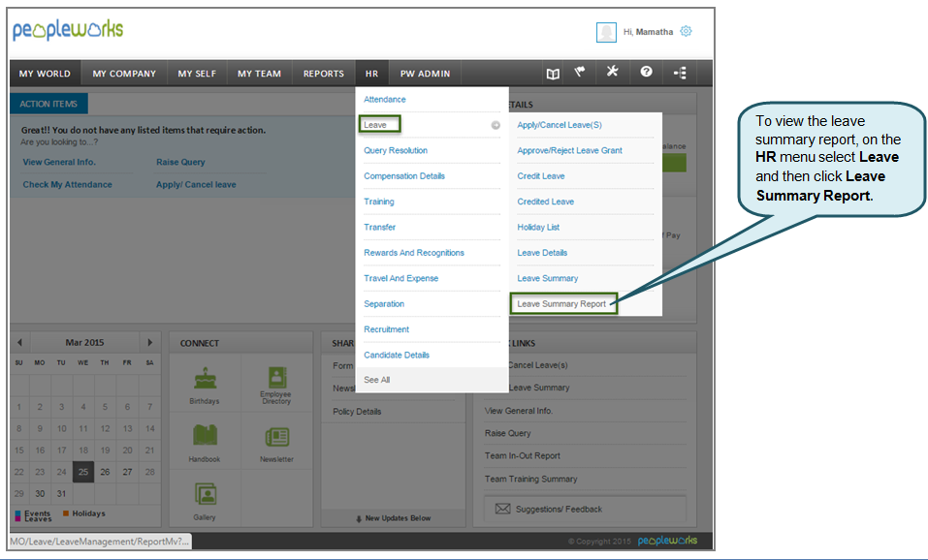Open the Birthdays cake icon
This screenshot has height=560, width=928.
click(205, 379)
